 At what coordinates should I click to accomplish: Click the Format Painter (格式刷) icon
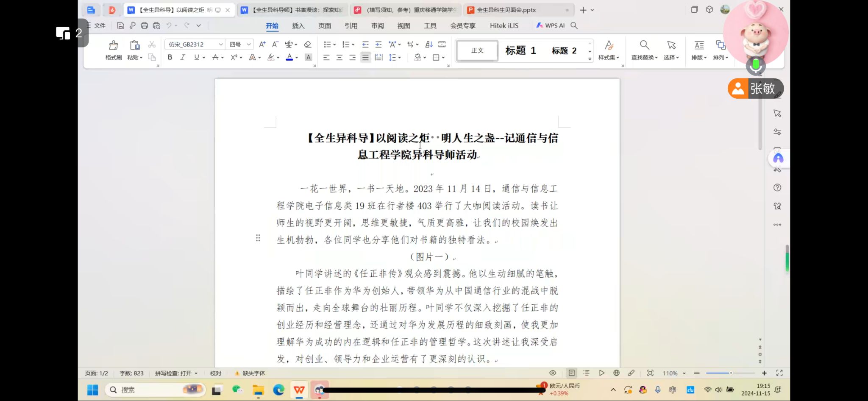[x=113, y=50]
